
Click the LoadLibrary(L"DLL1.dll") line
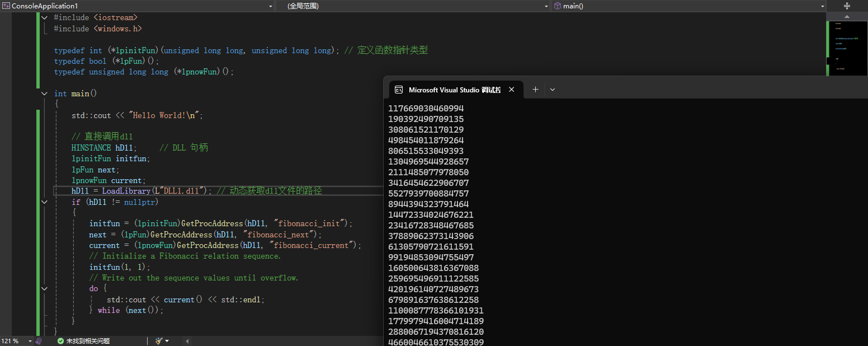[197, 191]
